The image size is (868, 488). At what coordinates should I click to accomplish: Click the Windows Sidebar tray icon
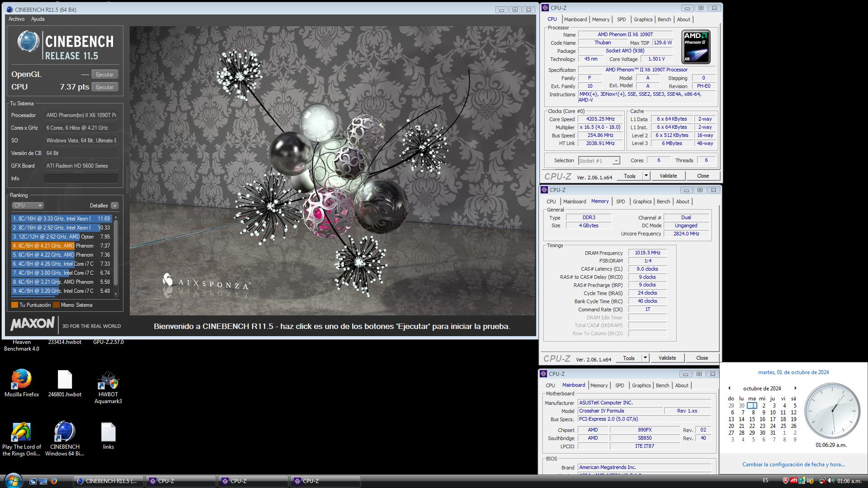tap(802, 481)
